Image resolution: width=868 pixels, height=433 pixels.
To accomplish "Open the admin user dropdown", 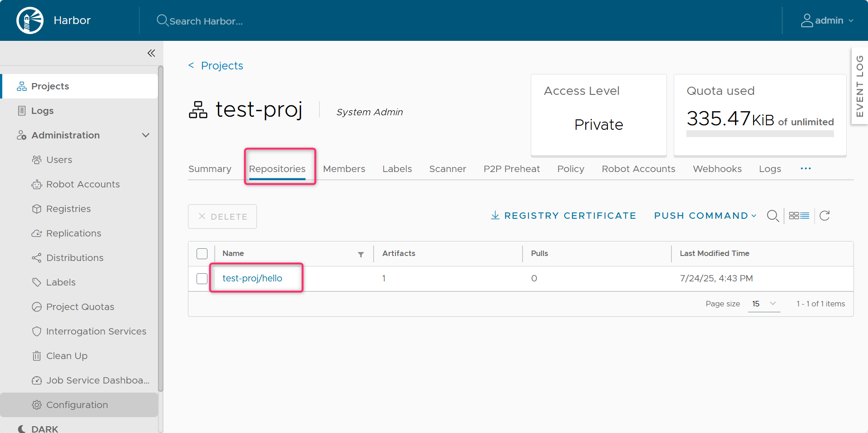I will click(827, 20).
